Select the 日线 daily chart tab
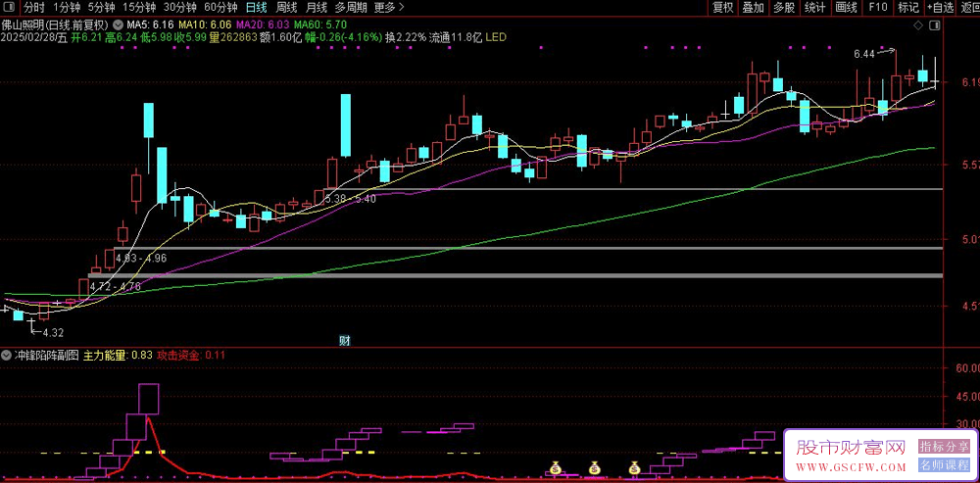 pos(256,8)
